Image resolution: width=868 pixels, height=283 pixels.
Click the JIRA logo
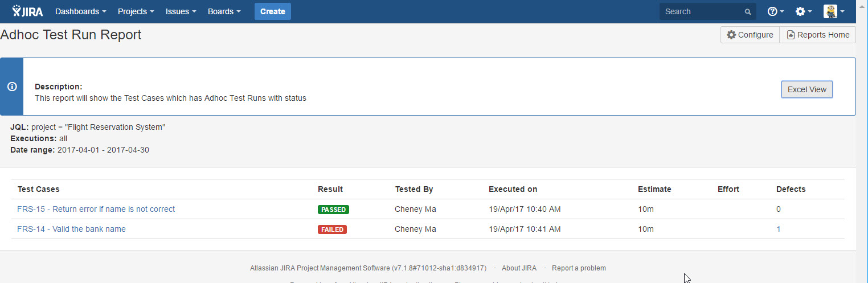(27, 11)
